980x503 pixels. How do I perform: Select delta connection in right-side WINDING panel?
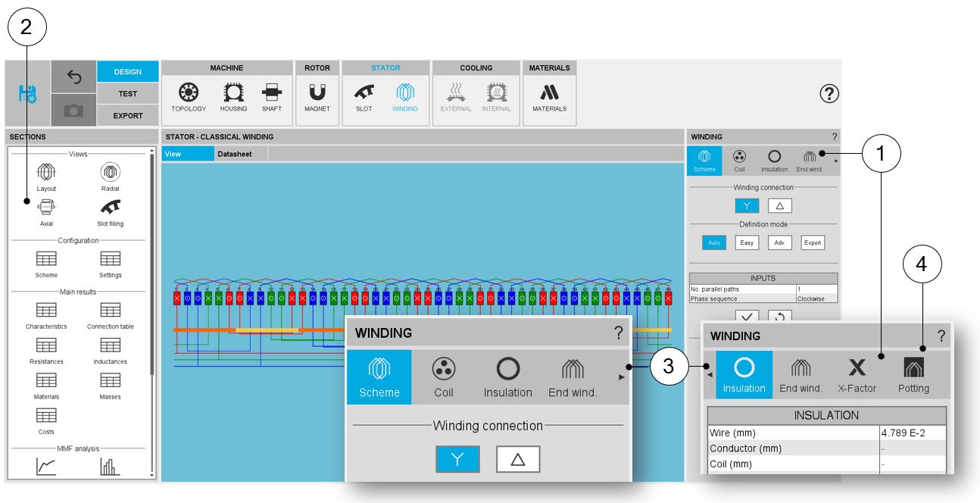[779, 205]
